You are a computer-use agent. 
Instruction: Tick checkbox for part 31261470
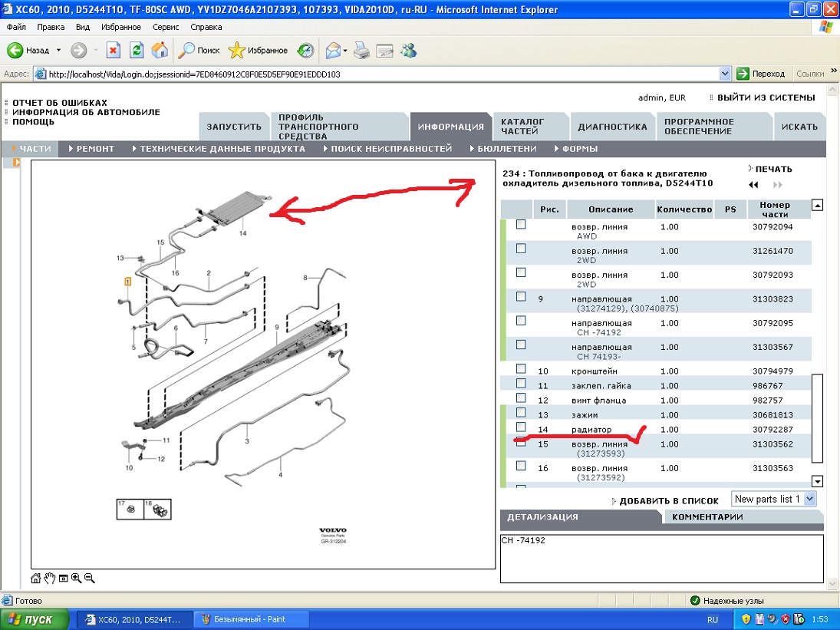click(x=521, y=249)
